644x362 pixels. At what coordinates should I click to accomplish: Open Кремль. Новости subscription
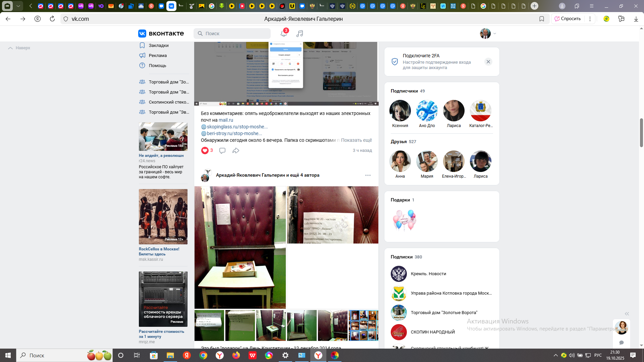pyautogui.click(x=428, y=274)
